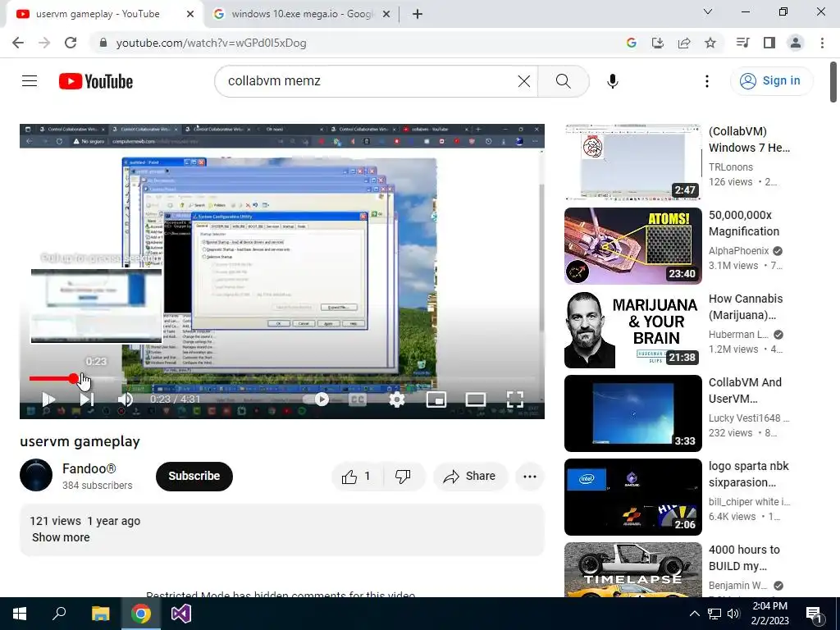
Task: Enter full screen mode
Action: point(515,399)
